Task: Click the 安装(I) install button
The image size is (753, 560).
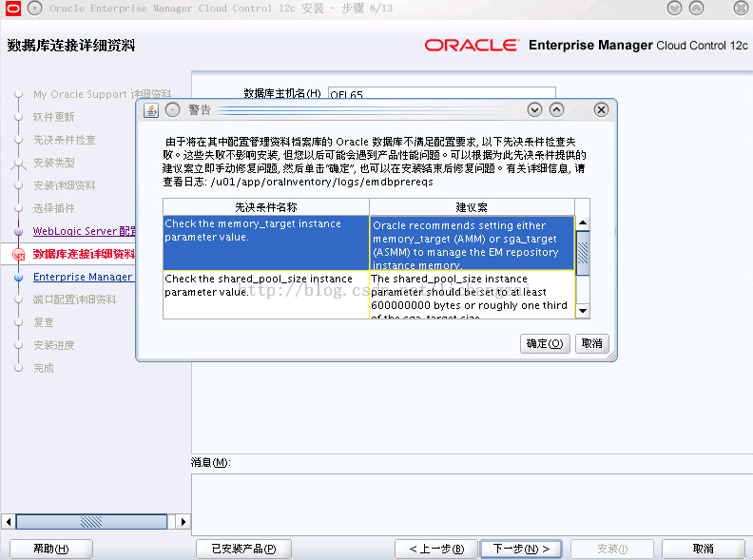Action: pos(612,549)
